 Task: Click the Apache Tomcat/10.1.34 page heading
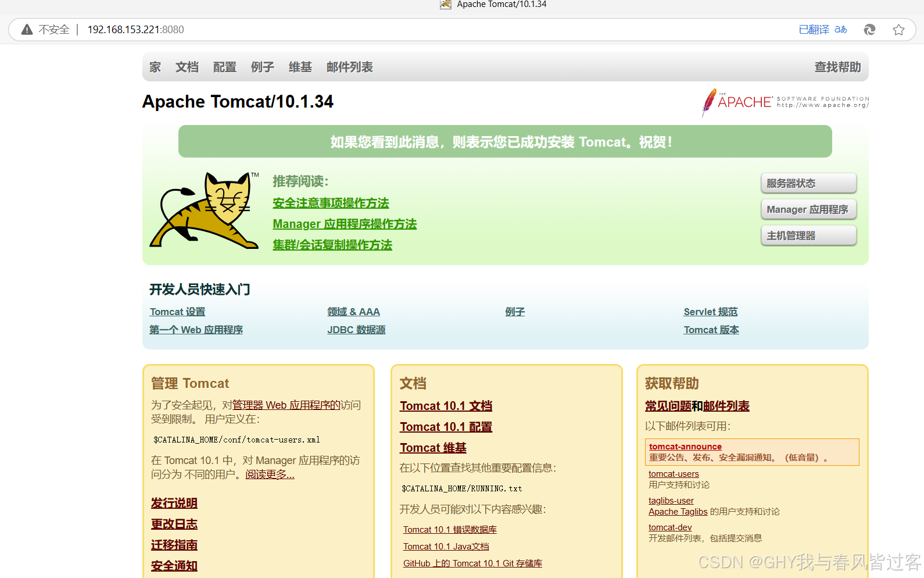[x=238, y=102]
